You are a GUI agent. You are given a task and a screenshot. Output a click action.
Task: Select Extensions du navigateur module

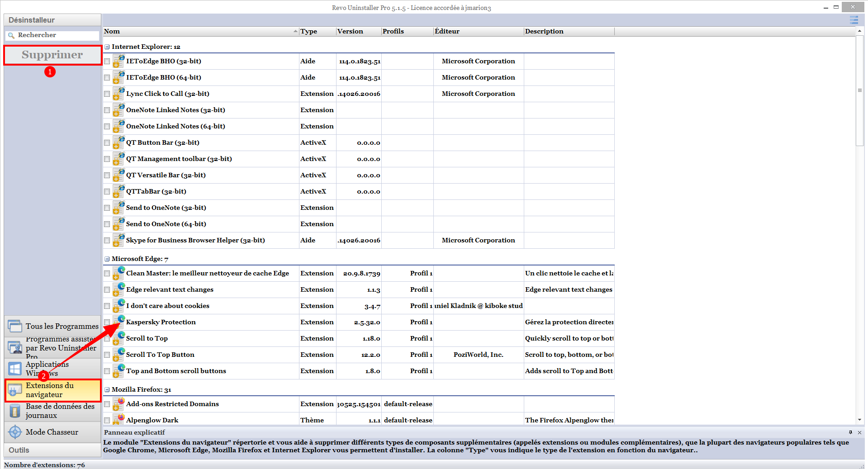pyautogui.click(x=52, y=390)
